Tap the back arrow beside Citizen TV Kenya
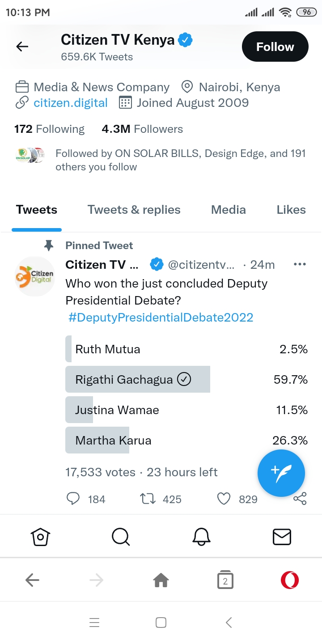 point(22,47)
